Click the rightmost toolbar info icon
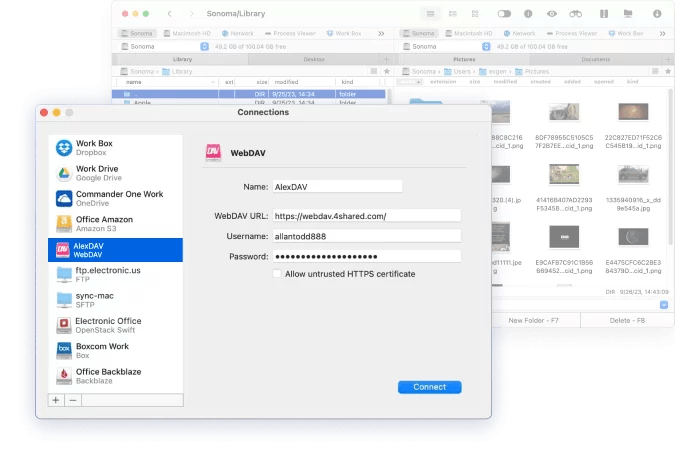 657,14
